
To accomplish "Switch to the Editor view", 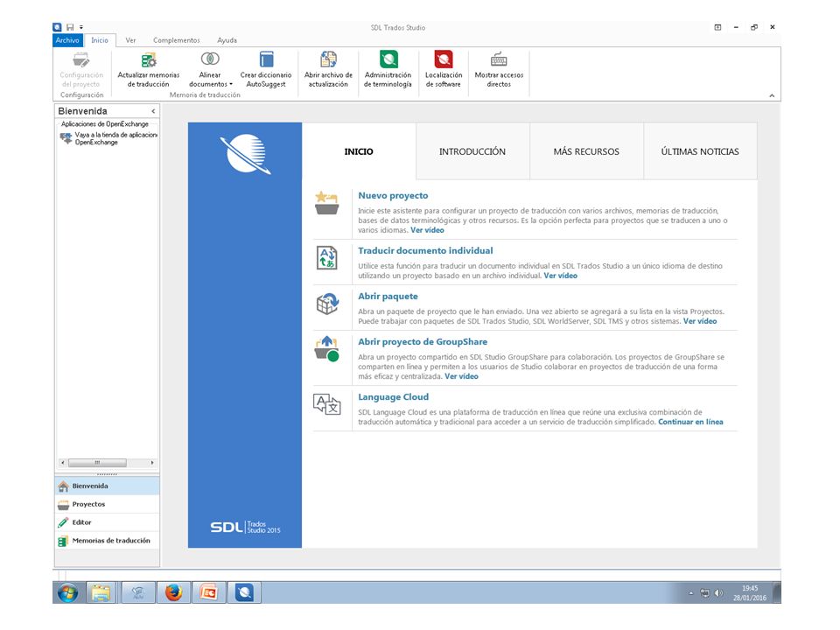I will coord(107,522).
